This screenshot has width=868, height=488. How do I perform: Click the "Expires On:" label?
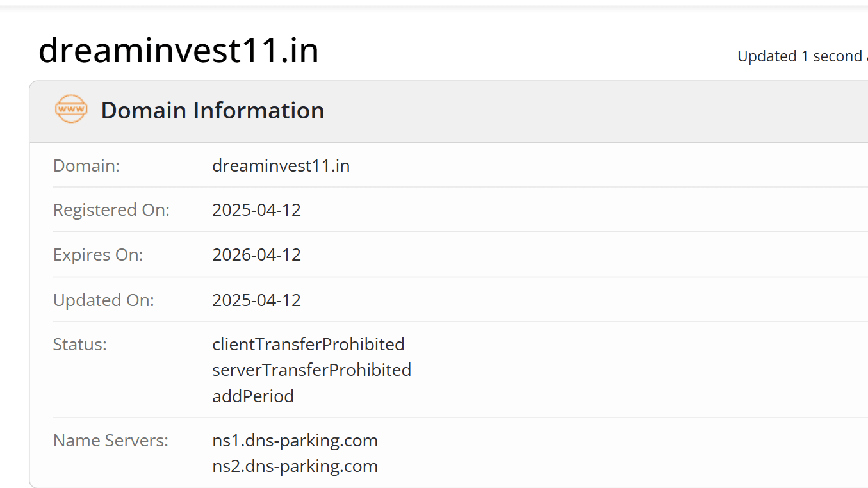click(98, 255)
